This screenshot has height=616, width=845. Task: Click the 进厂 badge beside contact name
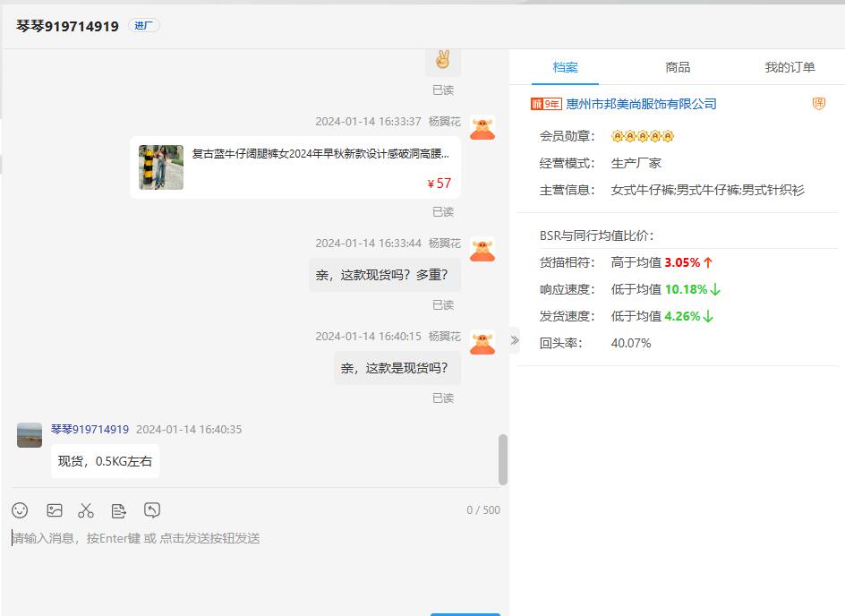coord(144,25)
